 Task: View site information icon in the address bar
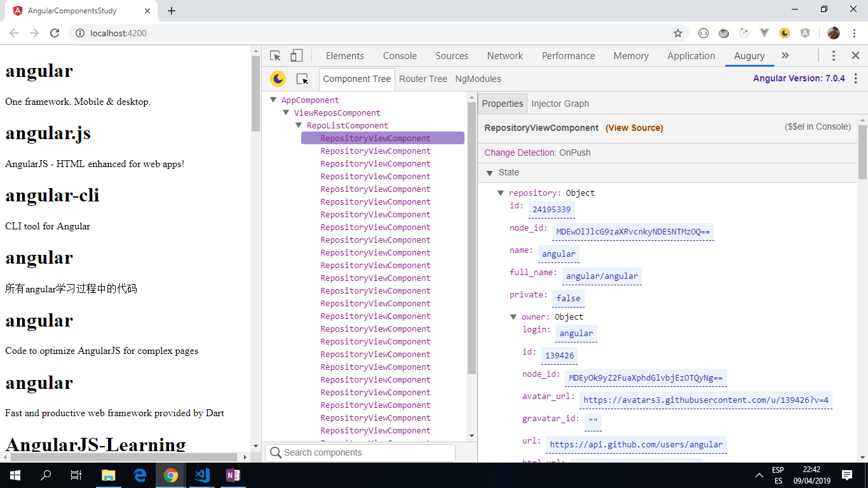coord(80,33)
